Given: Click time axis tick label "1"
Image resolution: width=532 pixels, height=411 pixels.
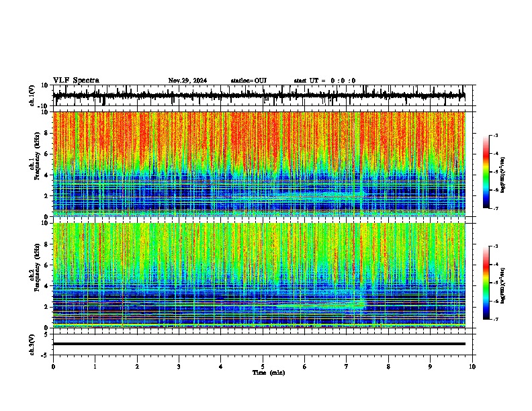Looking at the screenshot, I should click(x=95, y=367).
